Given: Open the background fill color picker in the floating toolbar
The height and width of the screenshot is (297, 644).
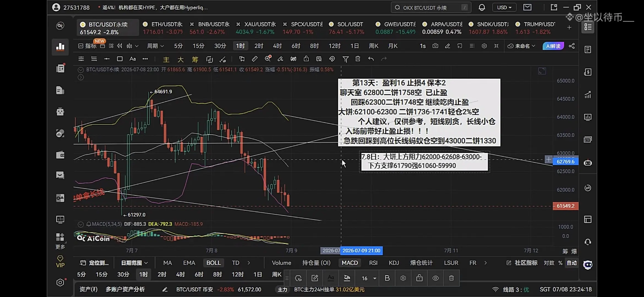Looking at the screenshot, I should click(347, 278).
